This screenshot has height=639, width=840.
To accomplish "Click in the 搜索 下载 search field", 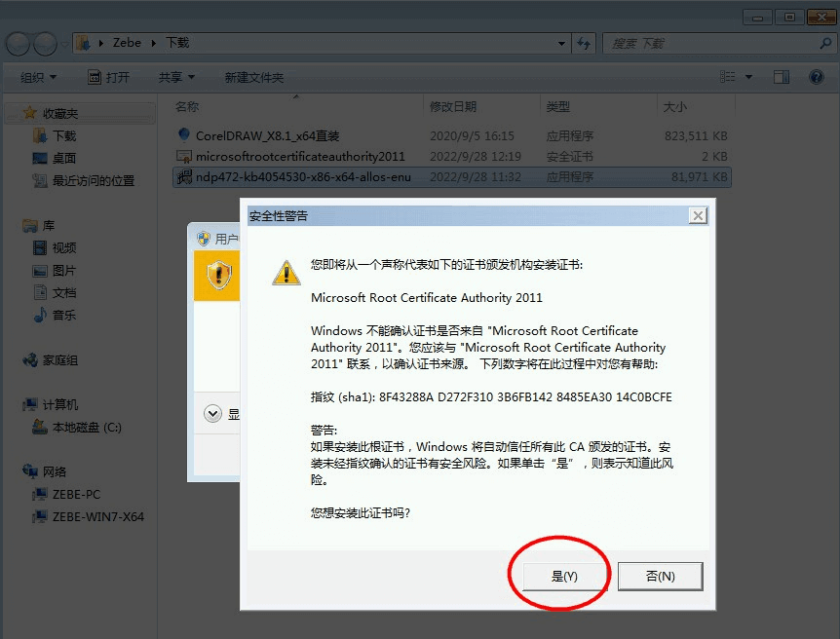I will [706, 43].
